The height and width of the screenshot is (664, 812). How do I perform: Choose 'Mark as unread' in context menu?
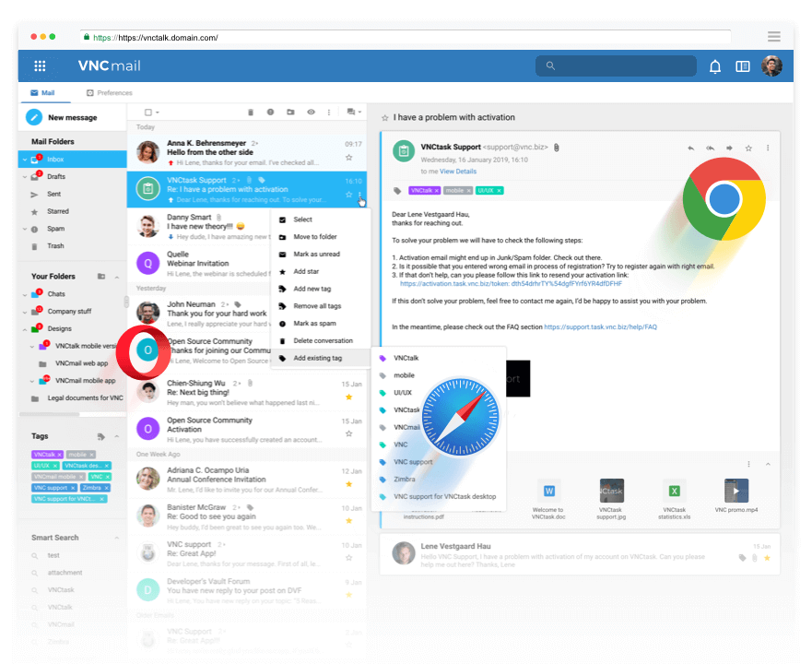coord(321,254)
